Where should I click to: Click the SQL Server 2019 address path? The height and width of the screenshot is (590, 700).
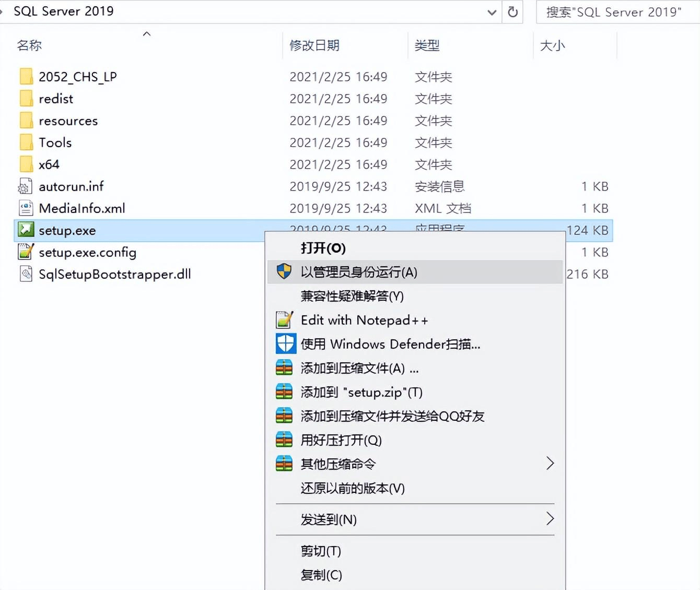point(63,11)
